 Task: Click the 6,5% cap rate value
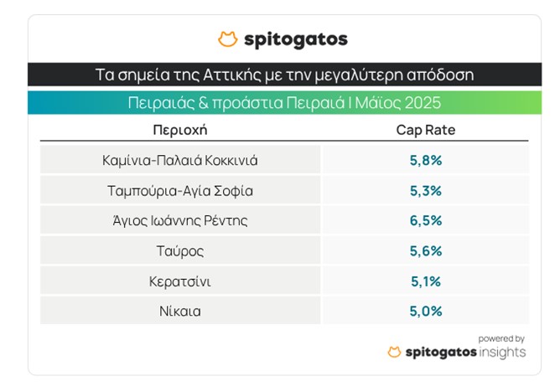[425, 220]
